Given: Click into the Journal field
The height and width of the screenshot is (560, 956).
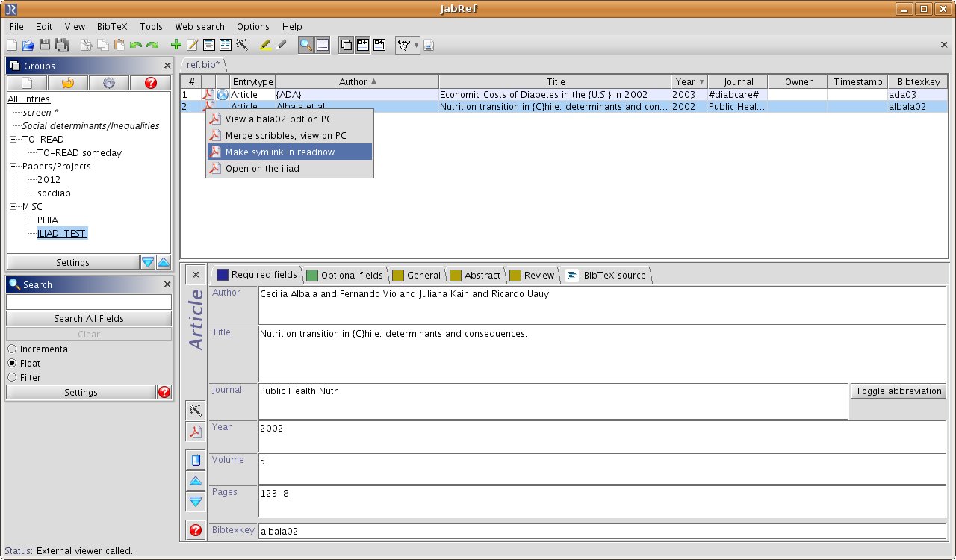Looking at the screenshot, I should tap(553, 402).
